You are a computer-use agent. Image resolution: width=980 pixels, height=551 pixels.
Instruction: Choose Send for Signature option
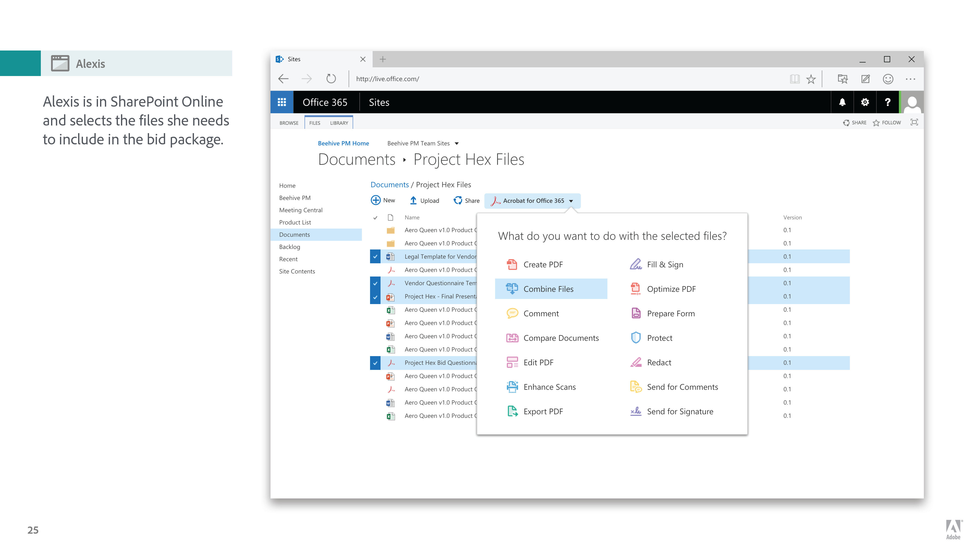(671, 411)
